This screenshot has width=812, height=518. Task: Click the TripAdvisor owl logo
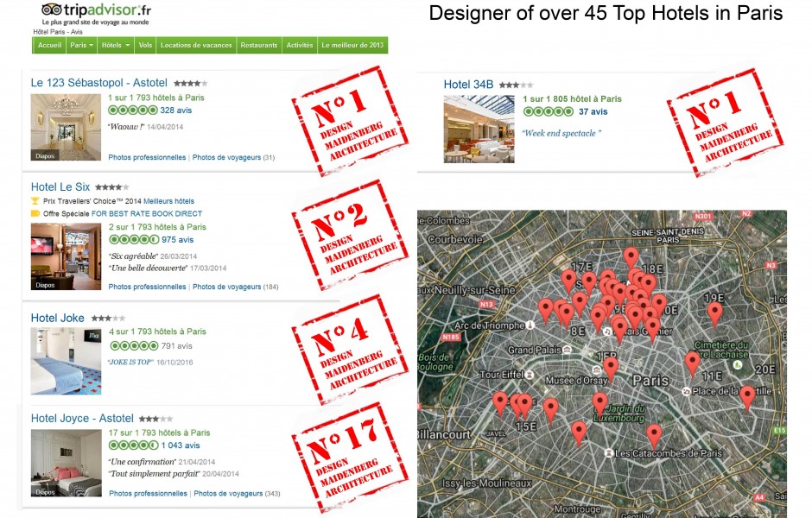click(x=51, y=9)
